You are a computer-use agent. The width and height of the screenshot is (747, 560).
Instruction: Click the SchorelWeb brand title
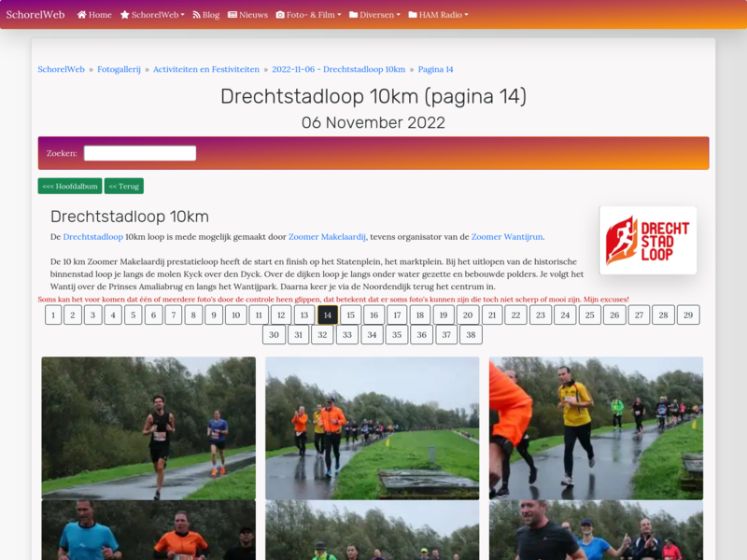point(35,14)
